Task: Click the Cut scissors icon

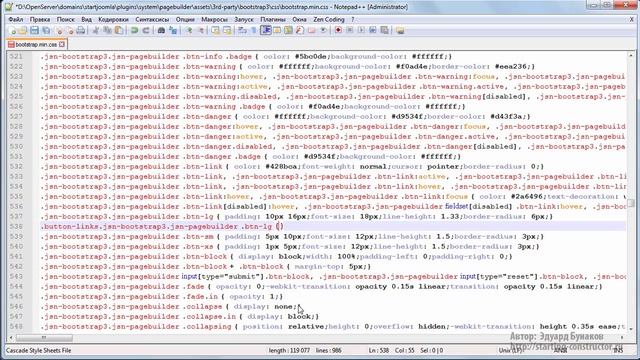Action: coord(96,31)
